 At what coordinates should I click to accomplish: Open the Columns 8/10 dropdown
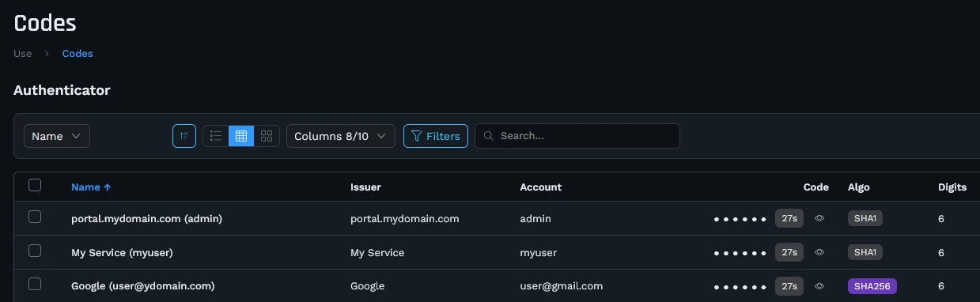[341, 136]
